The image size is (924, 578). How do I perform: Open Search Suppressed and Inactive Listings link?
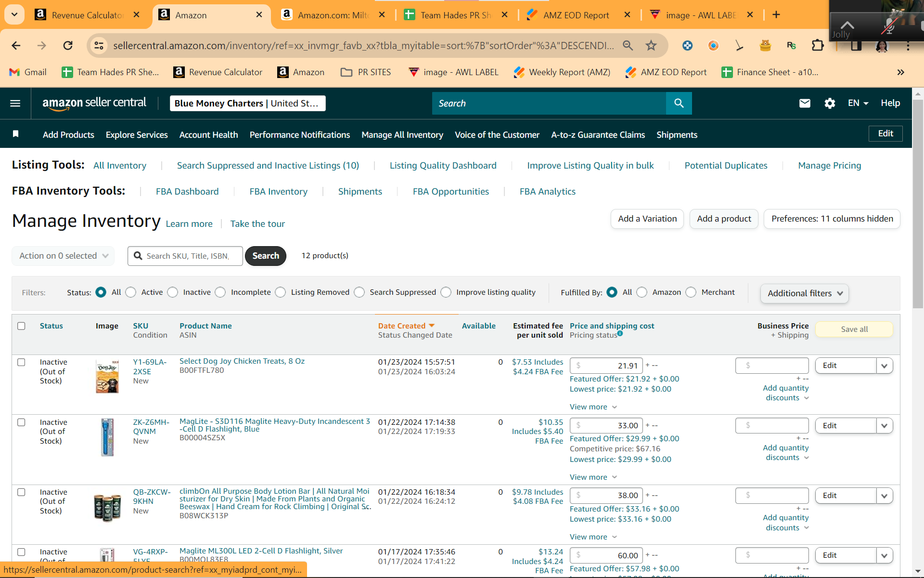click(268, 166)
